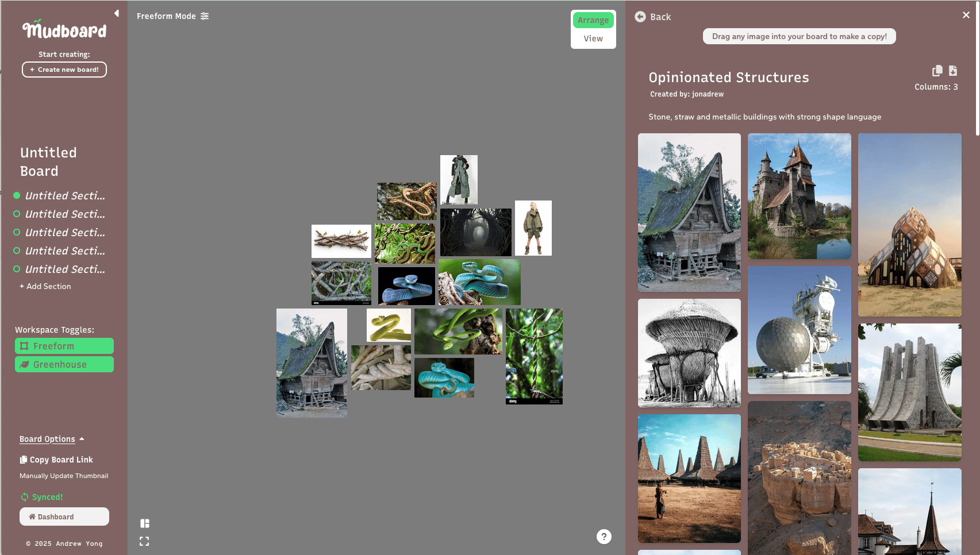Click Opinionated Structures board title

click(729, 78)
